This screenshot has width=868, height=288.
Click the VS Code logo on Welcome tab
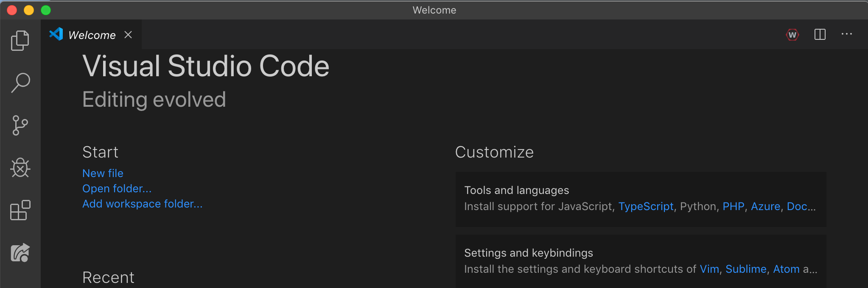point(56,34)
